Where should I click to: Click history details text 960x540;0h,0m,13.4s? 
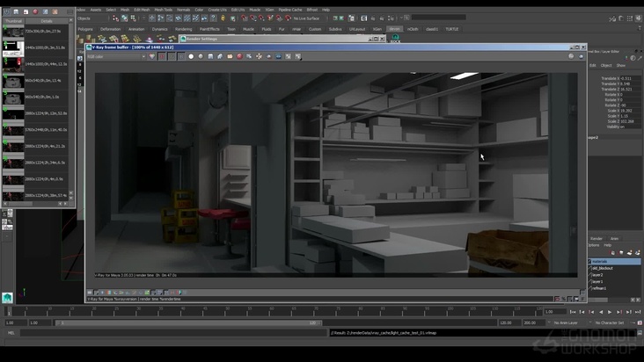point(43,81)
